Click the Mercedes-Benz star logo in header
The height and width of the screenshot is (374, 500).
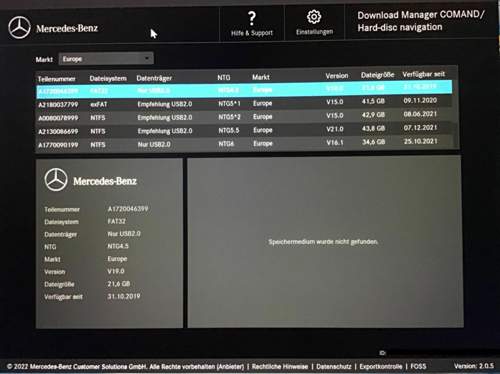(x=19, y=28)
